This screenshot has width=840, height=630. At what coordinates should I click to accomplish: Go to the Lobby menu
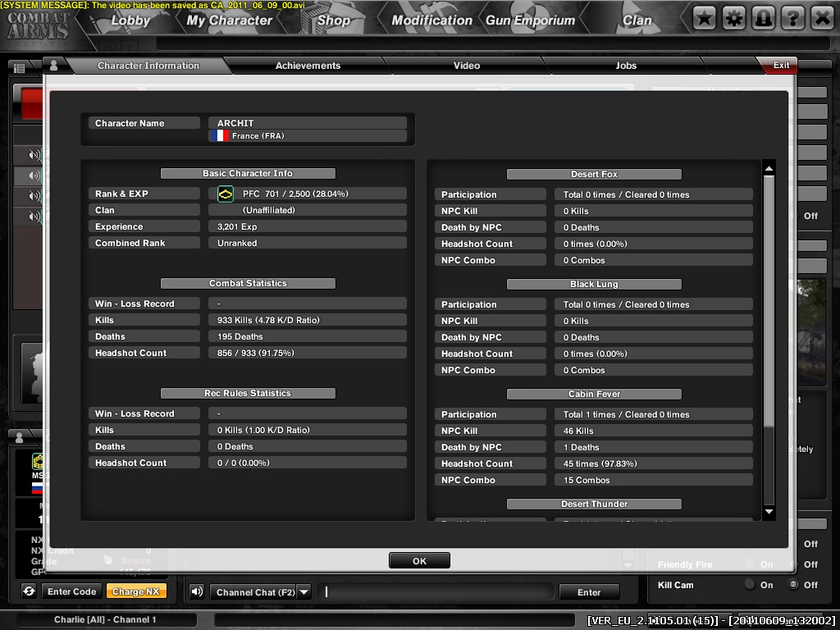tap(130, 21)
